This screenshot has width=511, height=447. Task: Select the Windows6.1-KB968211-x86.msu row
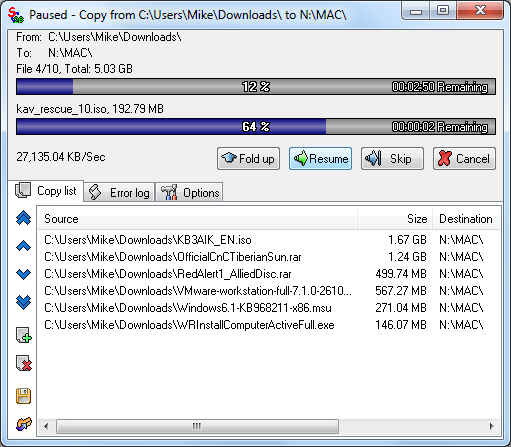click(x=269, y=308)
